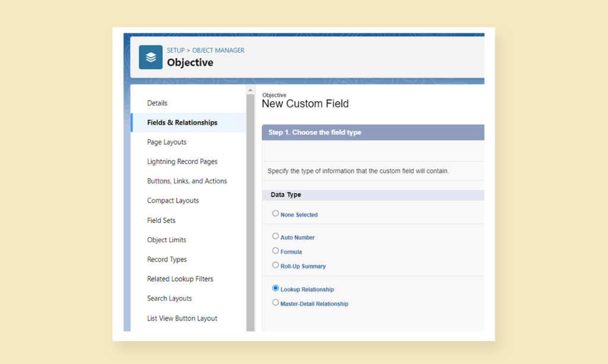Screen dimensions: 608x364
Task: Open the Details section
Action: coord(157,103)
